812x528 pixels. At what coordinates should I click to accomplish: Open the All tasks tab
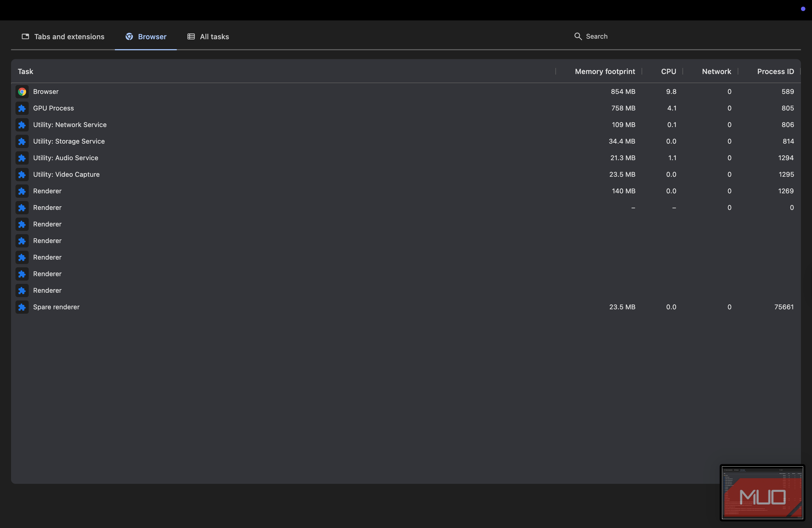[208, 36]
